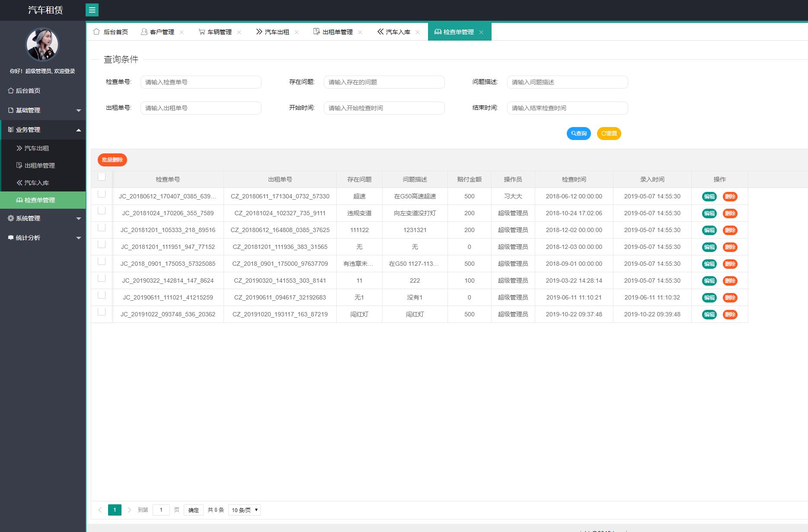Open 汽车入库 in the sidebar menu
808x532 pixels.
(37, 183)
